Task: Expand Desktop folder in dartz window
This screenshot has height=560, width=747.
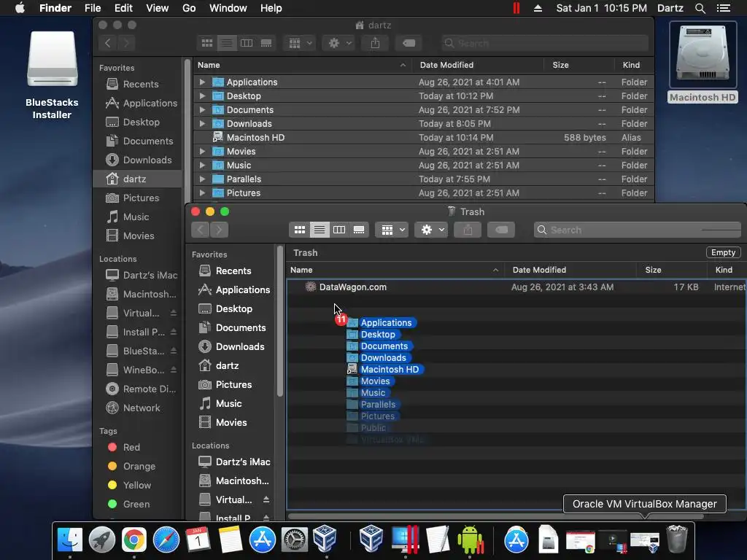Action: tap(203, 96)
